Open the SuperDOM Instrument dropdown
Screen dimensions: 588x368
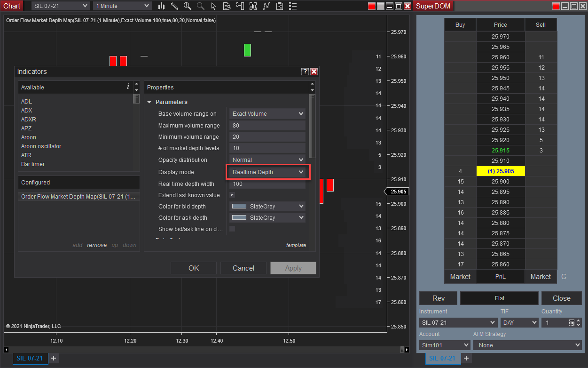pyautogui.click(x=458, y=323)
